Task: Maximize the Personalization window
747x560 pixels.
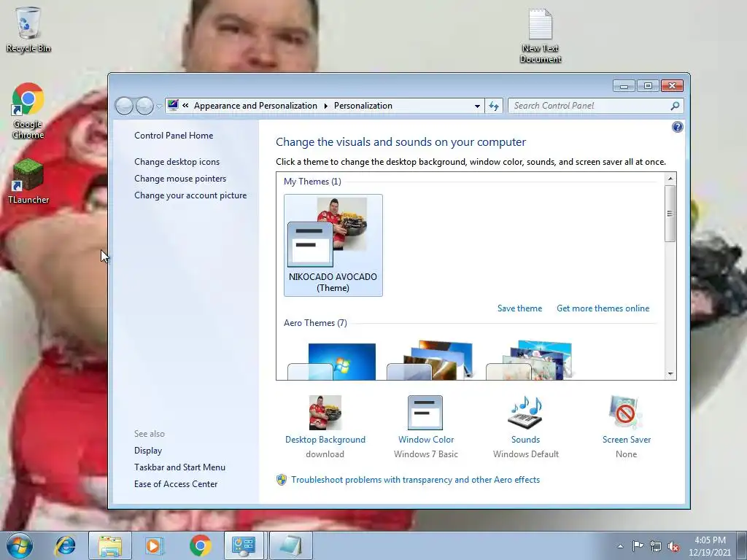Action: click(648, 86)
